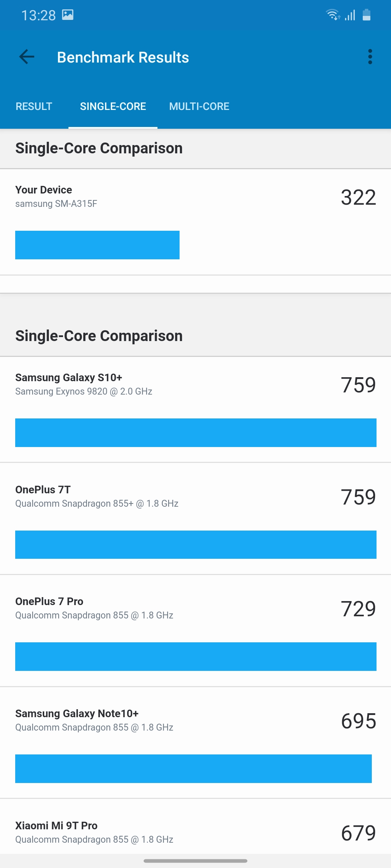
Task: Tap the Wi-Fi status icon
Action: 332,15
